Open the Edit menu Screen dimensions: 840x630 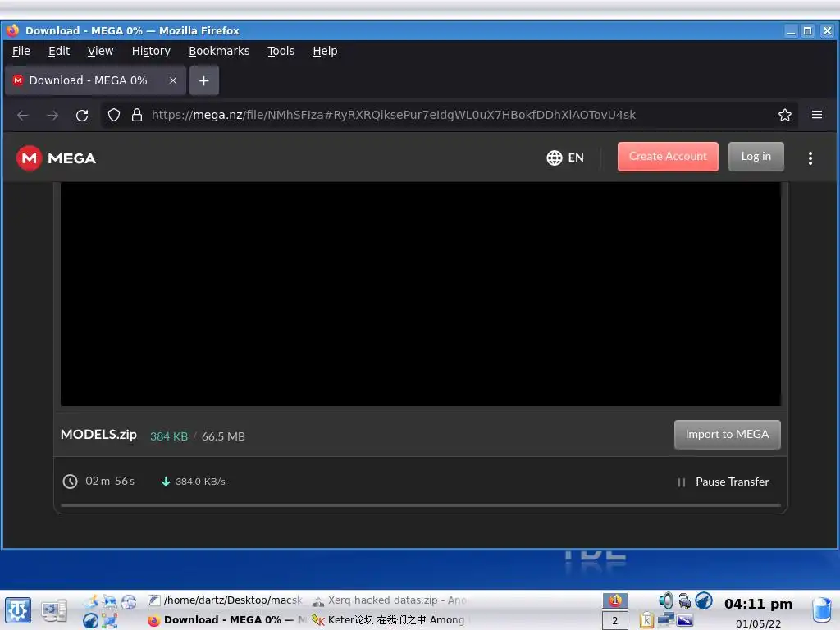[59, 51]
